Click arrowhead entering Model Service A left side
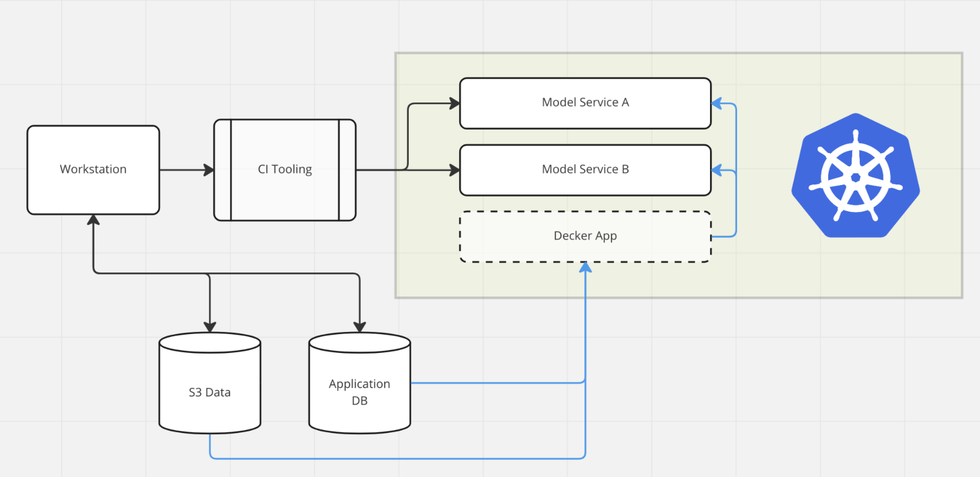 tap(454, 103)
